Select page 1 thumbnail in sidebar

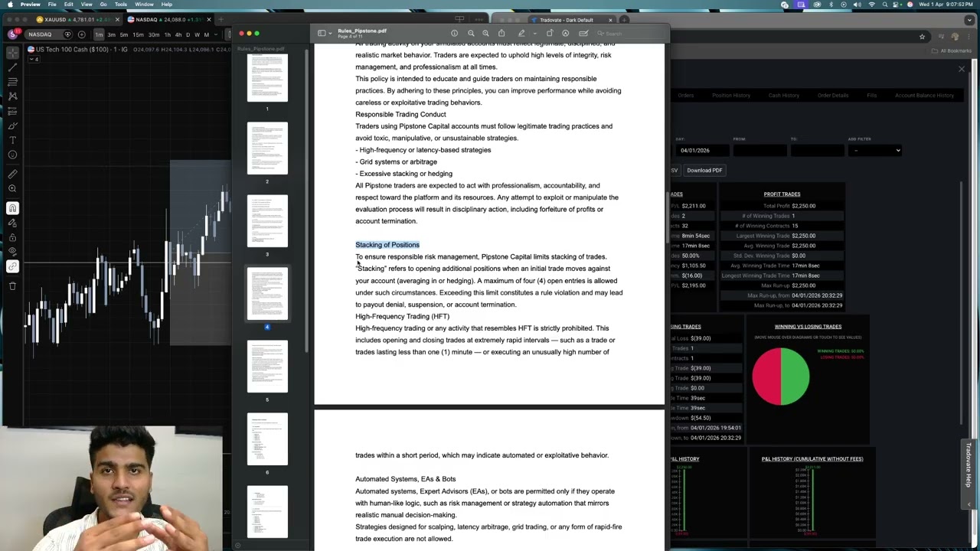click(267, 77)
